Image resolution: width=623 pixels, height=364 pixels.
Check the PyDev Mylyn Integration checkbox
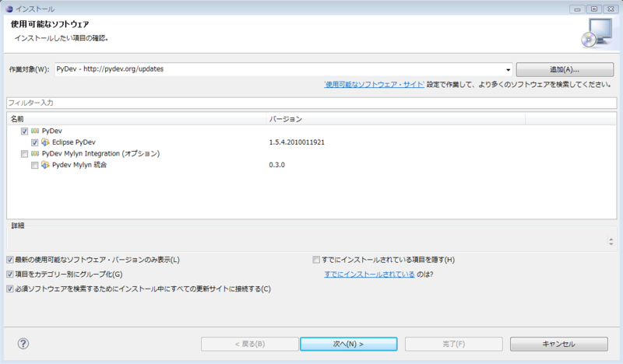(x=25, y=154)
